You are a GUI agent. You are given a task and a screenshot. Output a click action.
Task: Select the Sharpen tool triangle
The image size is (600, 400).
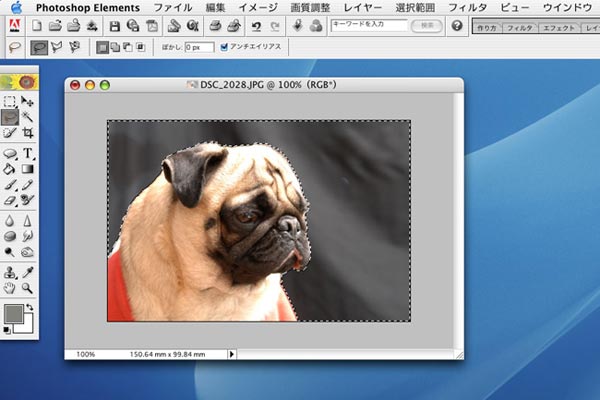pyautogui.click(x=27, y=221)
